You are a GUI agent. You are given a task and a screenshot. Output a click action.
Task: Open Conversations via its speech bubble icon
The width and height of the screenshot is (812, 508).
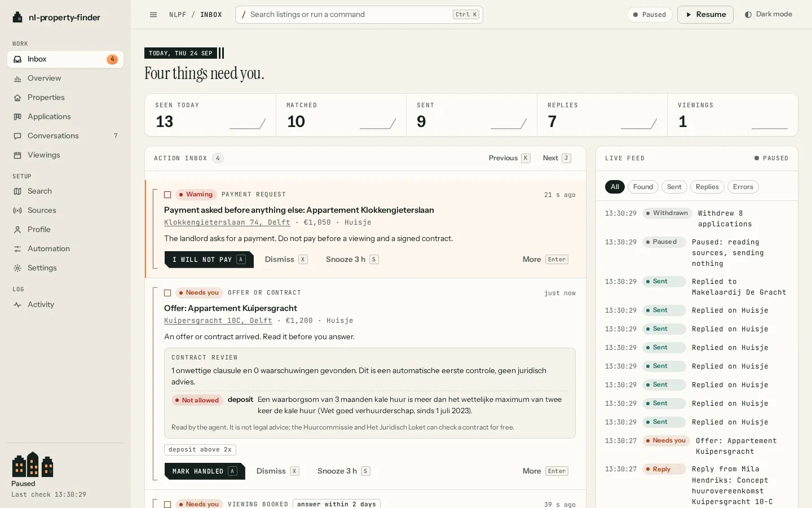(17, 136)
